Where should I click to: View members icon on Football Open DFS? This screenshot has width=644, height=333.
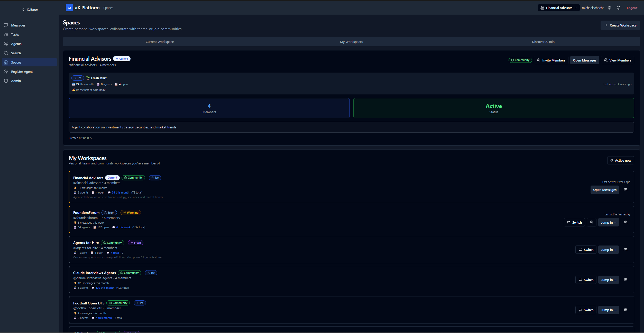(625, 310)
